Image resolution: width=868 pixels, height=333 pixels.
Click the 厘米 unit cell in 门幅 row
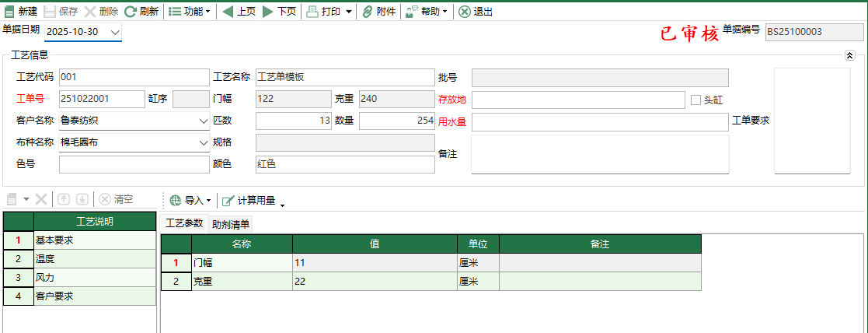click(478, 263)
